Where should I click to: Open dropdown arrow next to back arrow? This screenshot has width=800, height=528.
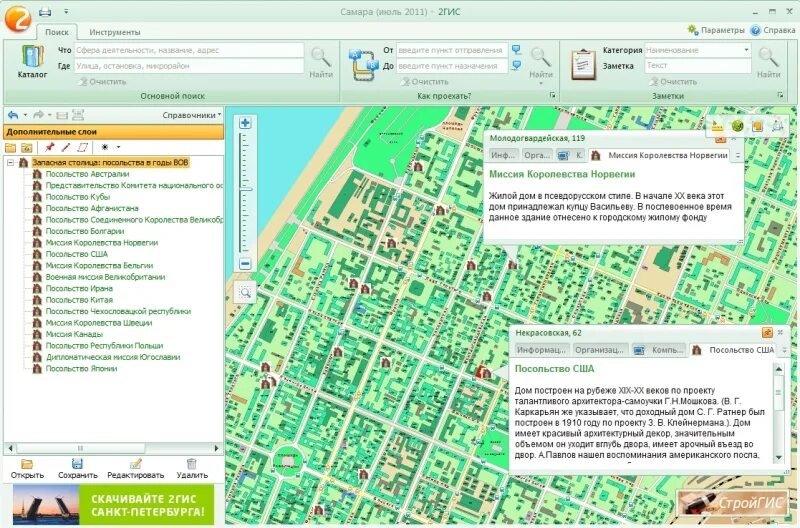pos(25,115)
